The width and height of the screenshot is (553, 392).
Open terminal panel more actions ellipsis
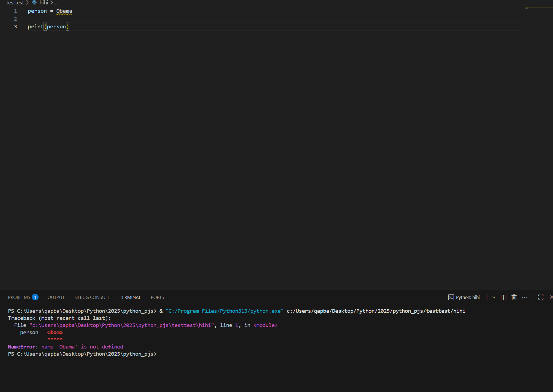(525, 297)
